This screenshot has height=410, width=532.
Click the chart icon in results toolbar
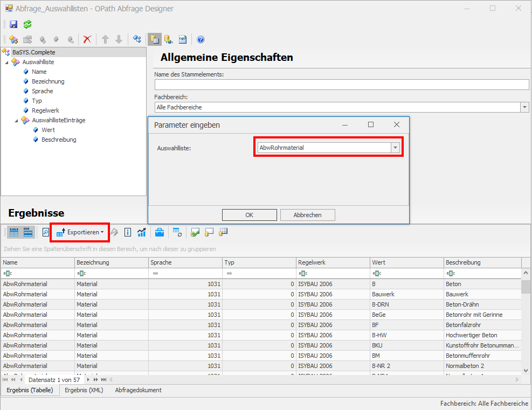coord(142,232)
